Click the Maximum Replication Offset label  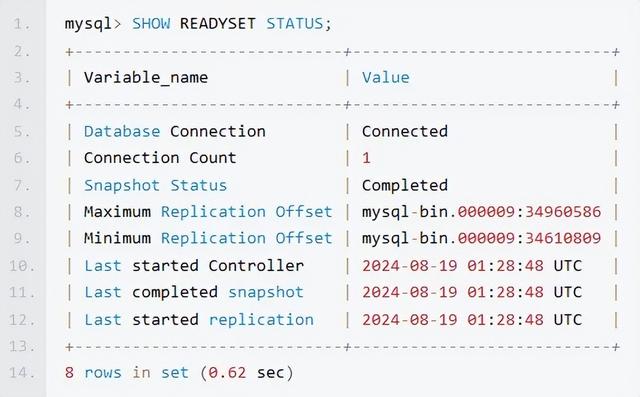click(208, 212)
